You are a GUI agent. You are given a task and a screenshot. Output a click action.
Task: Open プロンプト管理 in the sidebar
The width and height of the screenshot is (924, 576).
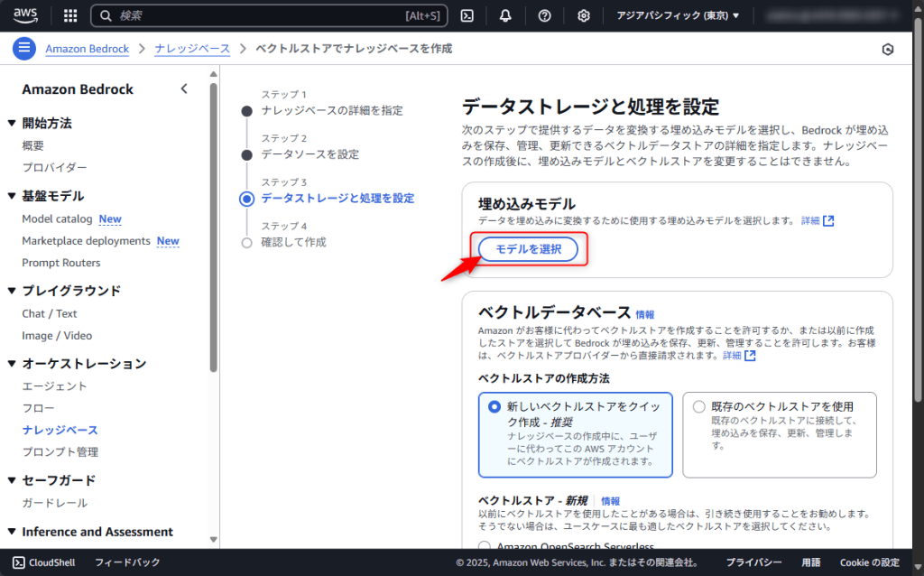point(60,452)
